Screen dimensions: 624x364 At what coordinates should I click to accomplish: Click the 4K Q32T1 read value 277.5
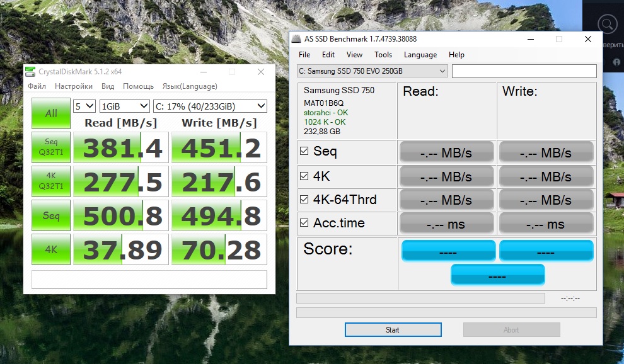click(x=121, y=181)
